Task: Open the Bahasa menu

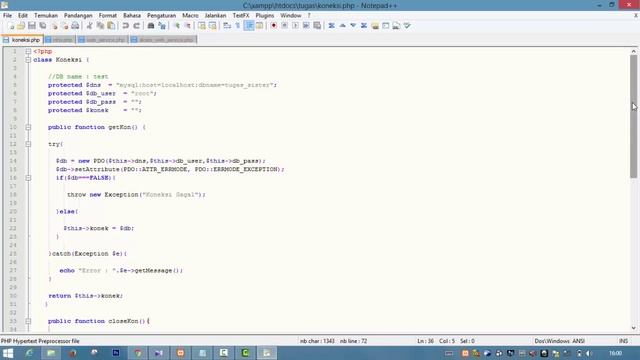Action: [132, 16]
